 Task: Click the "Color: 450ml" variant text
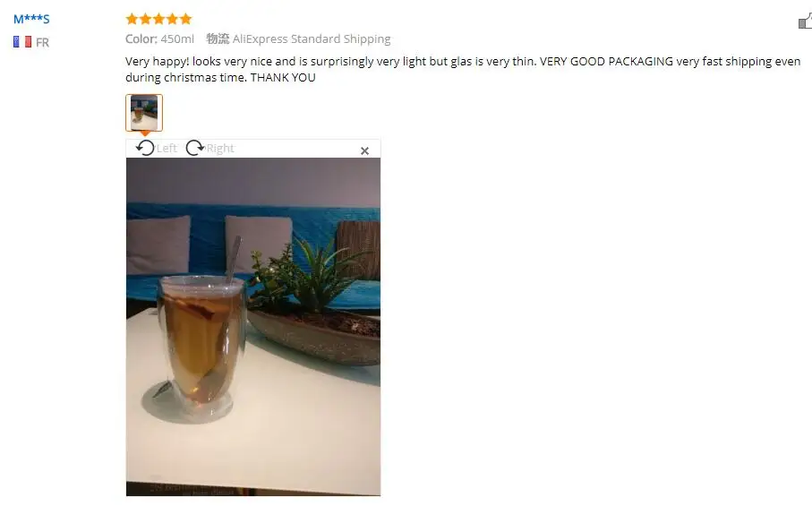(x=159, y=39)
